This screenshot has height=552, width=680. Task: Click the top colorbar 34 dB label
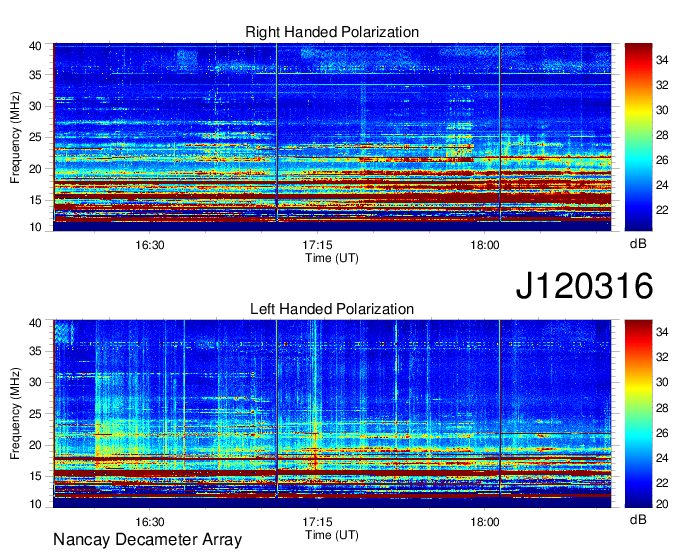click(x=662, y=60)
